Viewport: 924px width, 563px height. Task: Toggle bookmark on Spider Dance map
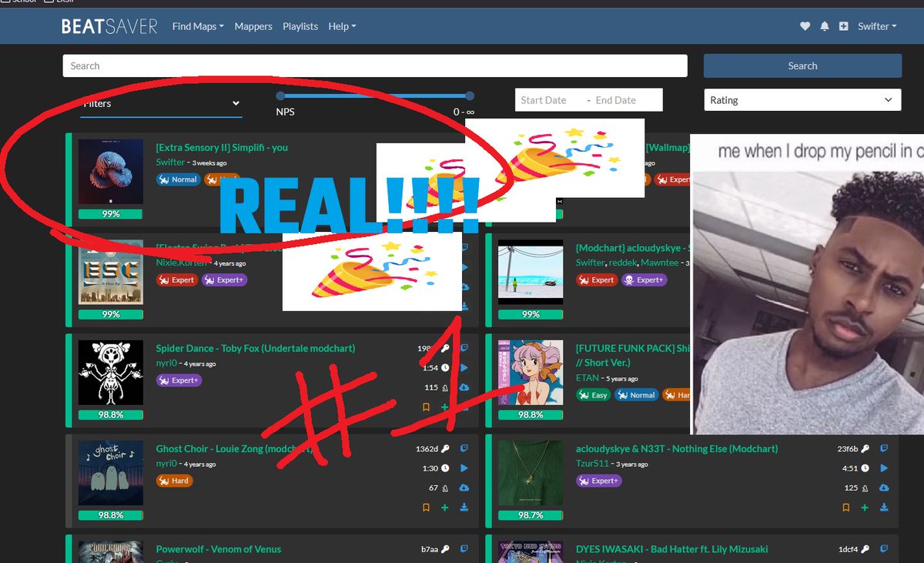click(426, 407)
